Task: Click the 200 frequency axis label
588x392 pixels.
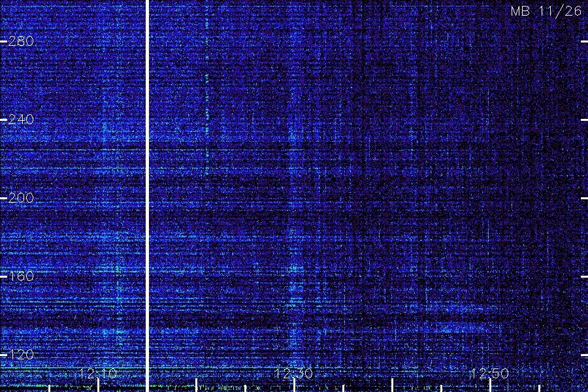Action: coord(21,198)
